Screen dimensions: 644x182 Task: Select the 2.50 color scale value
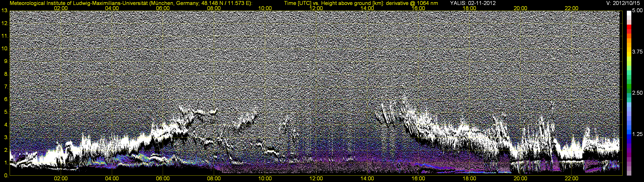(637, 93)
